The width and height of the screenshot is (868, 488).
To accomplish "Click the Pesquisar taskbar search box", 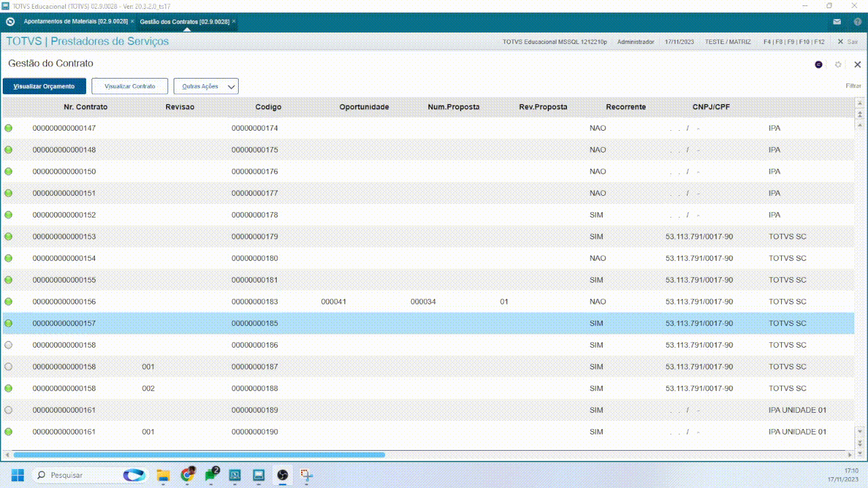I will [x=88, y=474].
